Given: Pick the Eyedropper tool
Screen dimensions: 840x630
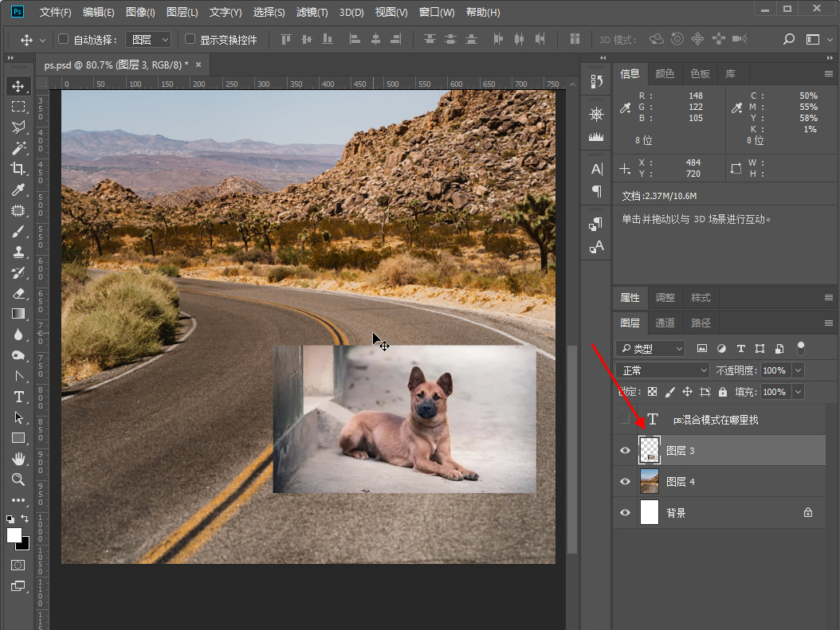Looking at the screenshot, I should coord(18,190).
